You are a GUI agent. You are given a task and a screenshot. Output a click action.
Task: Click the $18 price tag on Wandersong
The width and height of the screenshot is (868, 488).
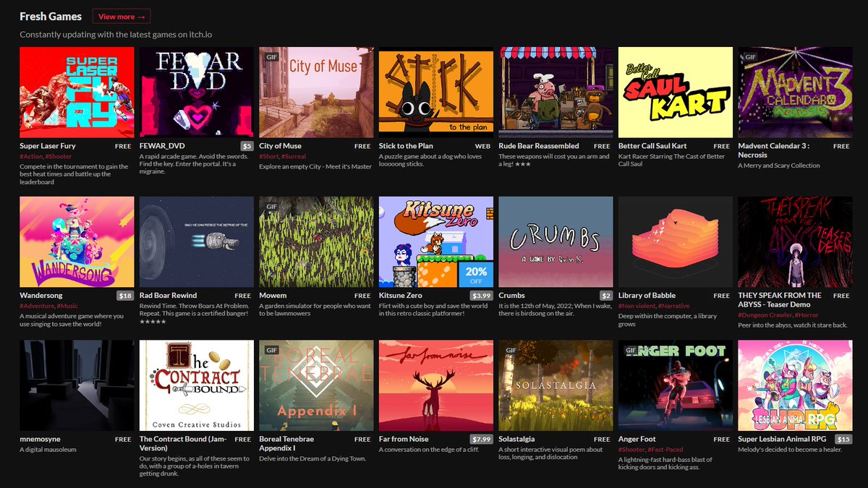[126, 296]
